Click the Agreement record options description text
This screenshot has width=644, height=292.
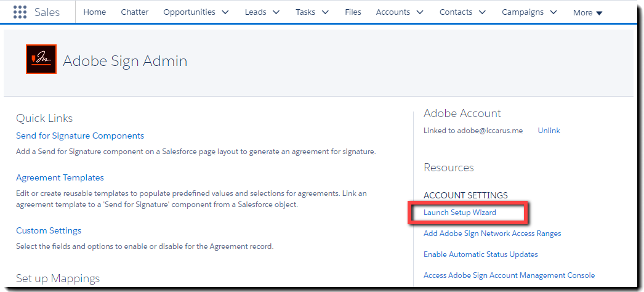[145, 246]
